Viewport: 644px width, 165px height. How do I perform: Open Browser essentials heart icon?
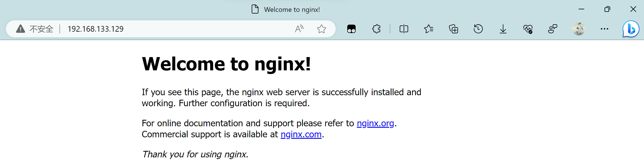[x=528, y=29]
